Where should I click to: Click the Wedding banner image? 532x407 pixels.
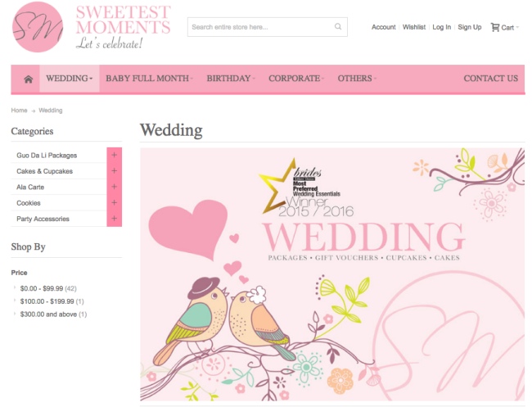(331, 274)
